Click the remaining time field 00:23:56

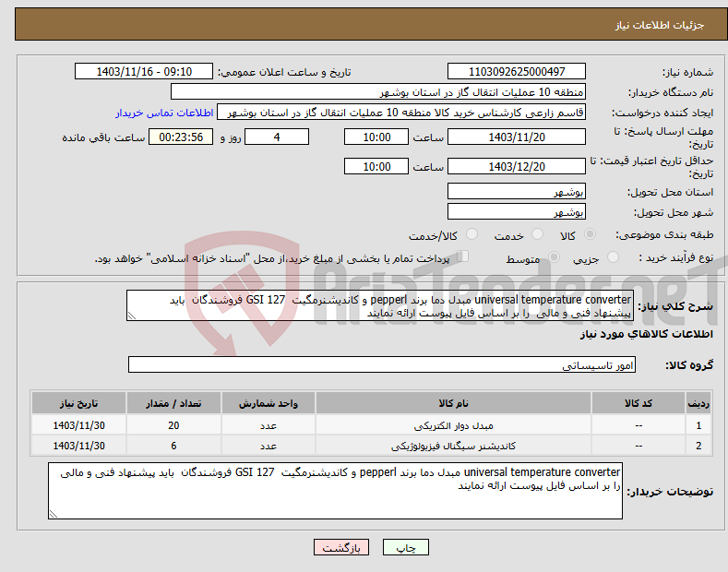[181, 137]
